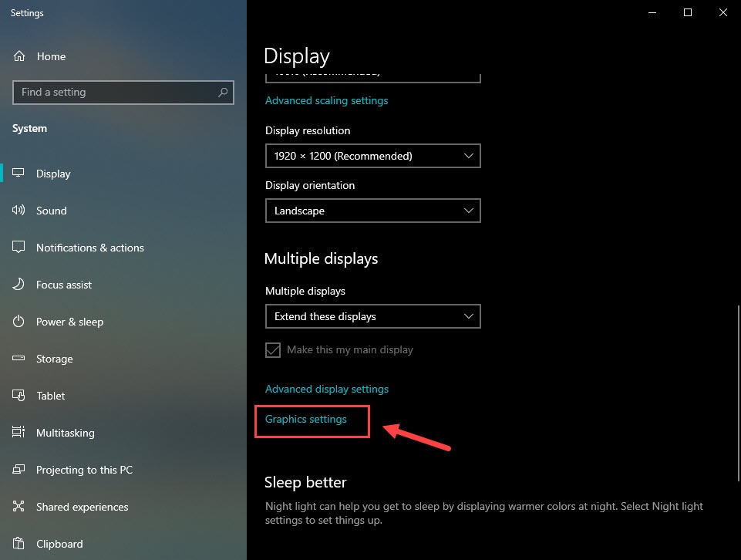
Task: Click the Home house icon
Action: click(x=19, y=56)
